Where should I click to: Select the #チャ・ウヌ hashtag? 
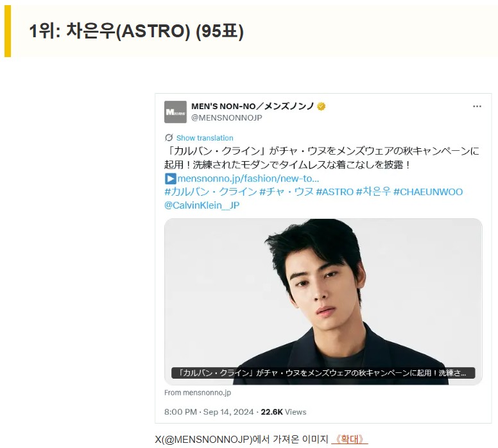[x=286, y=192]
